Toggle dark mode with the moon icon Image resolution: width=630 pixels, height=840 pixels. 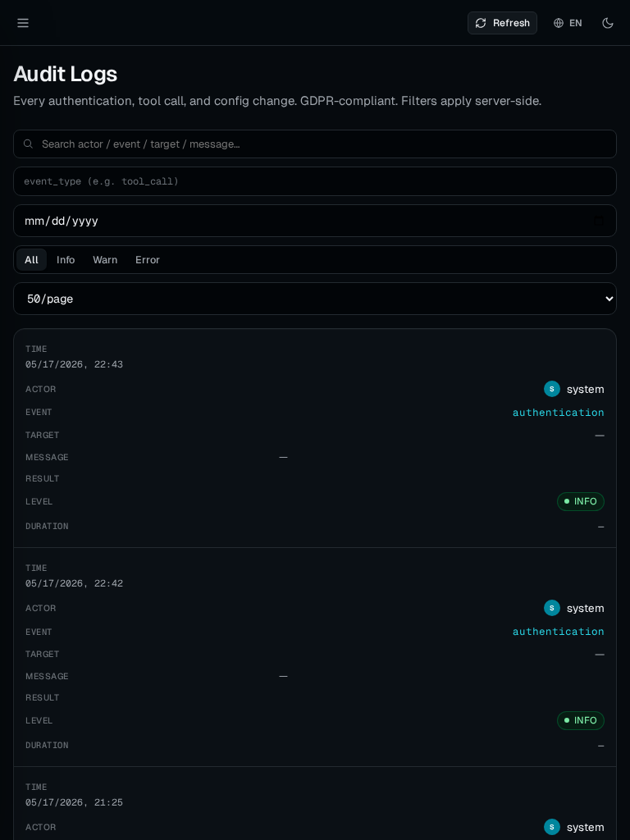pyautogui.click(x=608, y=23)
